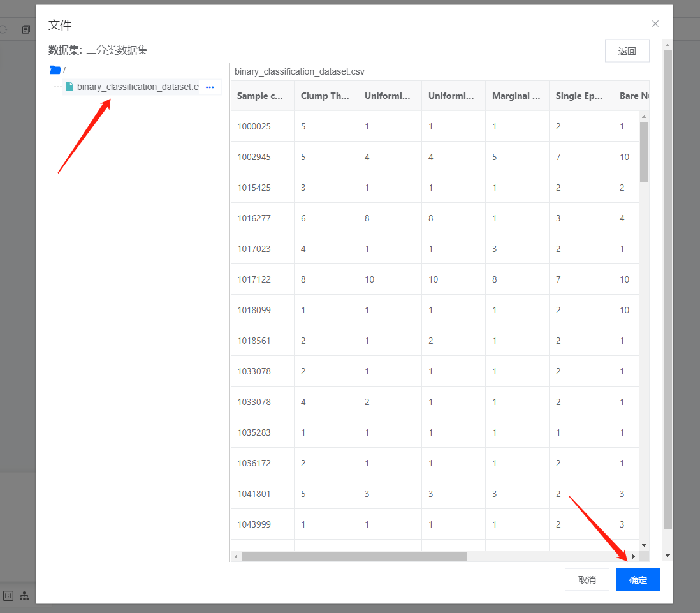Click Single Ep value 3 in row 1016277

click(x=581, y=218)
